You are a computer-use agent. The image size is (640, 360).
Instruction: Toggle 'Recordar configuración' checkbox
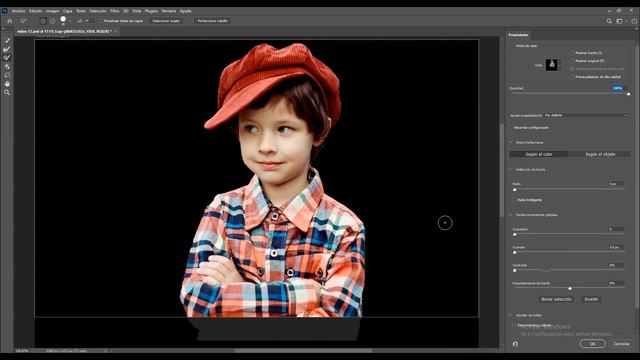click(511, 128)
